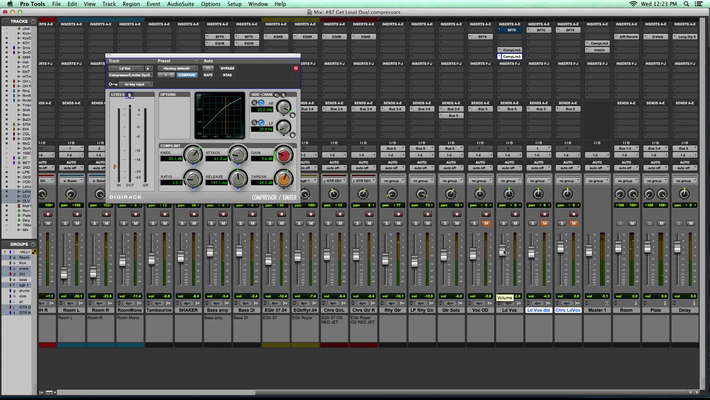Open the Track menu

tap(109, 4)
